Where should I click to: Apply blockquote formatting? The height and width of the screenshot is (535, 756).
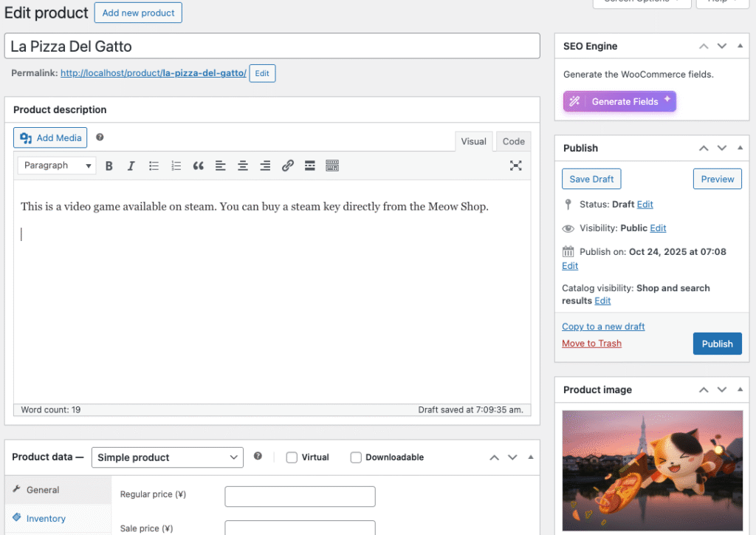point(198,166)
